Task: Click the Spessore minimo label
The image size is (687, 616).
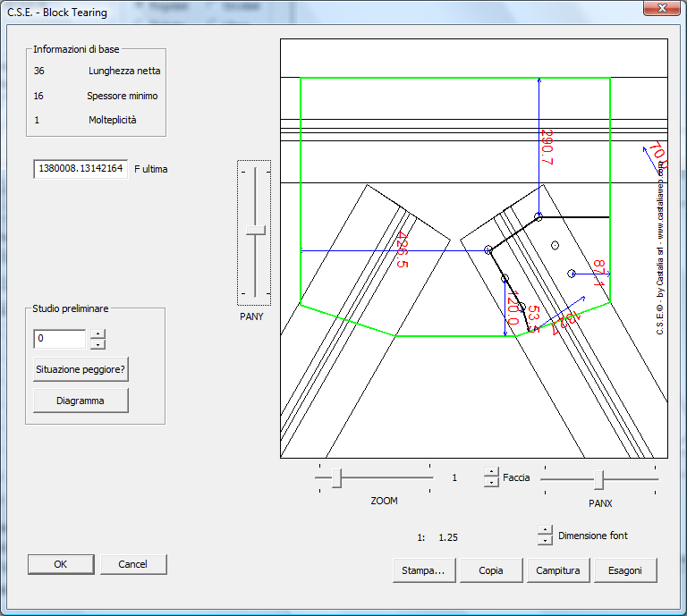Action: coord(123,96)
